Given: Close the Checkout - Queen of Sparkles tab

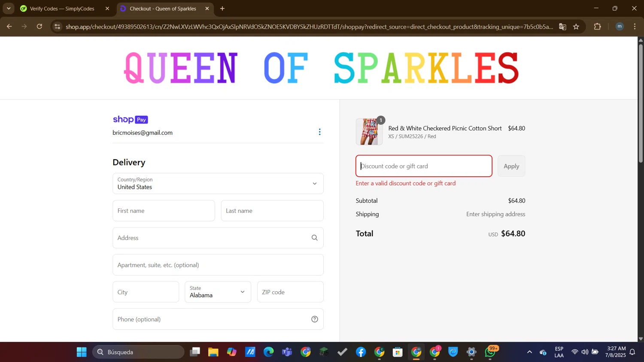Looking at the screenshot, I should [x=207, y=9].
